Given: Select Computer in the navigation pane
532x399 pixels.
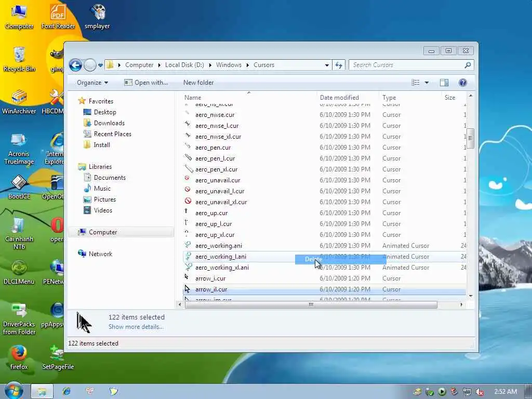Looking at the screenshot, I should pos(103,232).
